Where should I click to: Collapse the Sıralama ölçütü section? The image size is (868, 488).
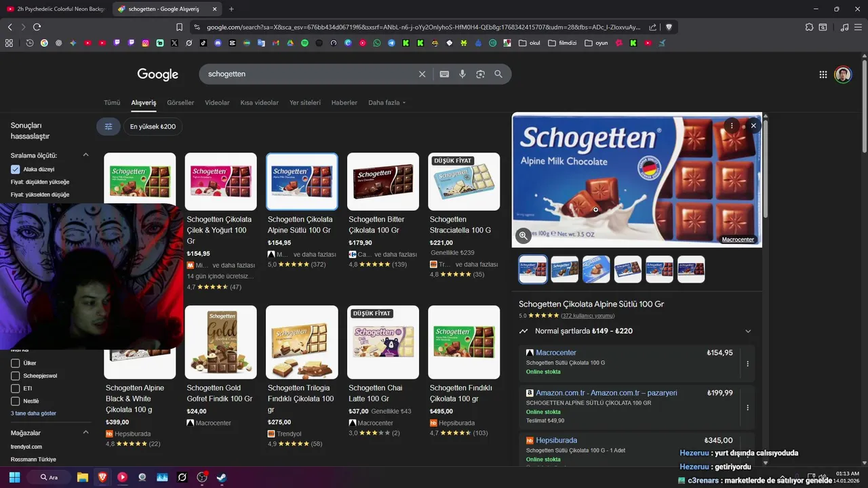pyautogui.click(x=85, y=155)
